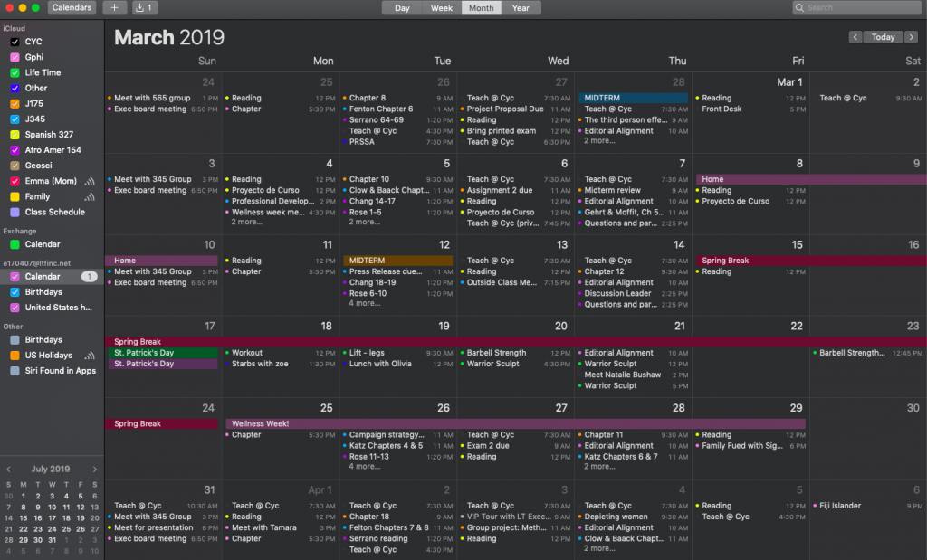This screenshot has width=927, height=560.
Task: Show '2 more...' events on February 28
Action: click(599, 141)
